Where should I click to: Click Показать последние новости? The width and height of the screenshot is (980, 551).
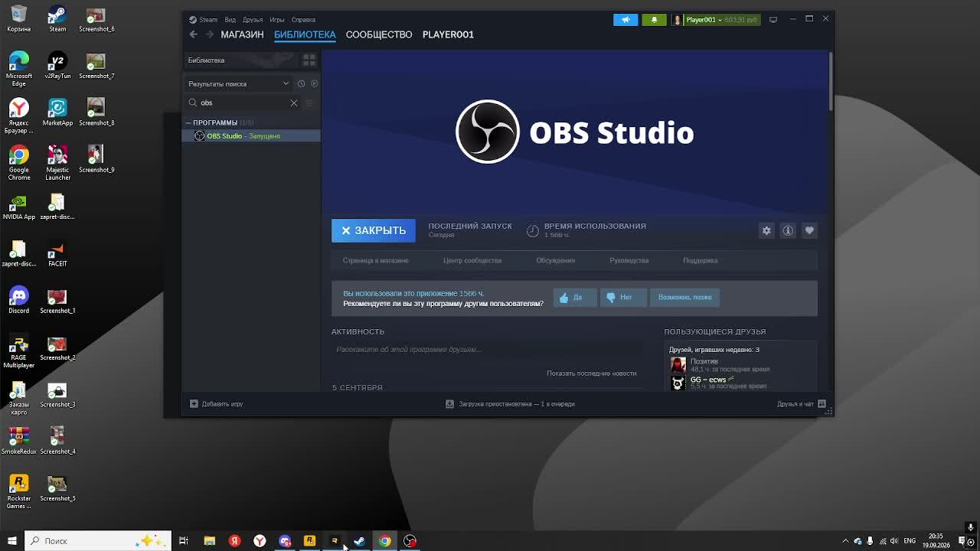tap(592, 373)
